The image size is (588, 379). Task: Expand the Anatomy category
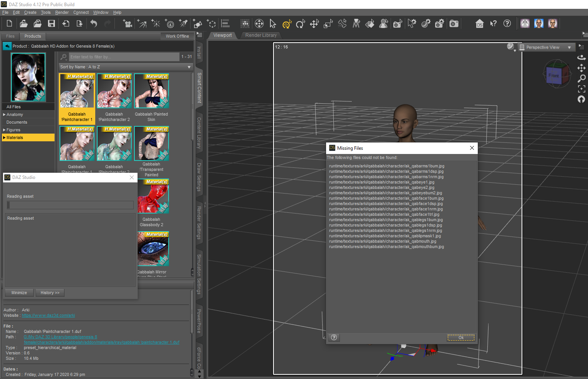coord(4,114)
